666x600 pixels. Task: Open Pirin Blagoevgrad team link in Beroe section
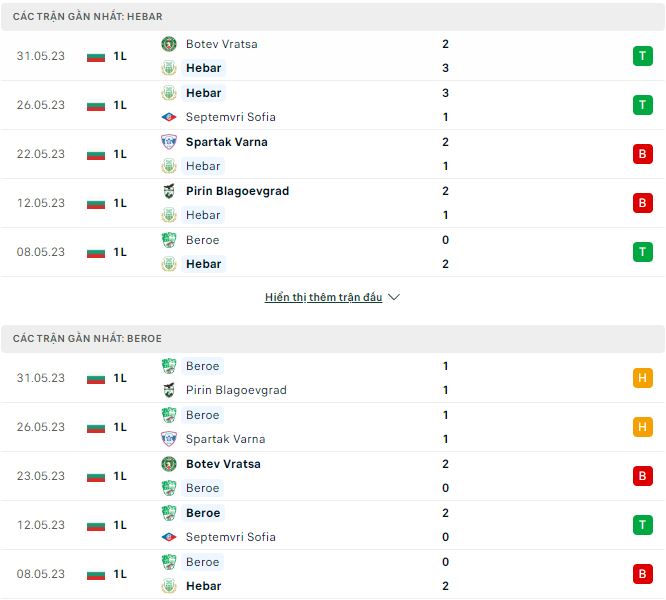click(236, 390)
